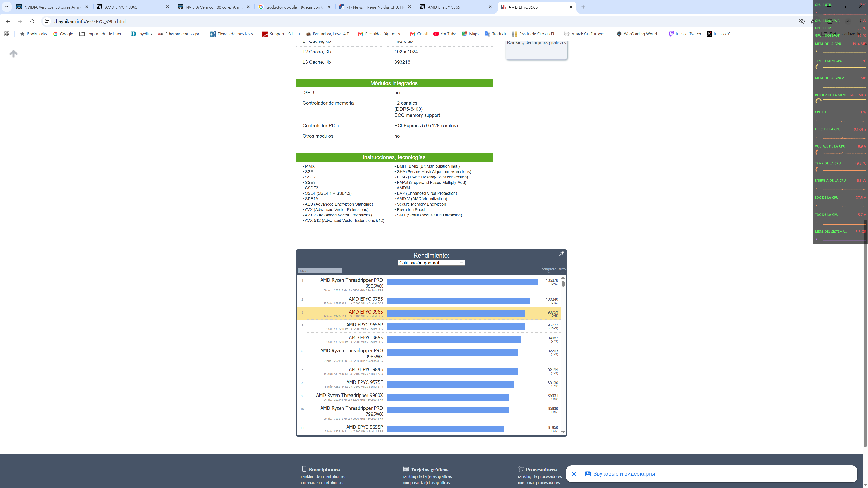Open footer link comparar tarjetas gráficas

pos(426,483)
